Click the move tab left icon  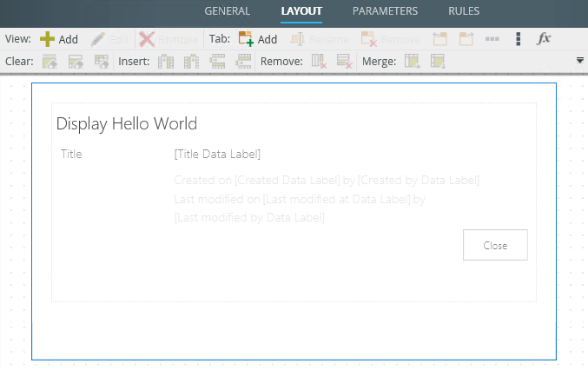439,38
